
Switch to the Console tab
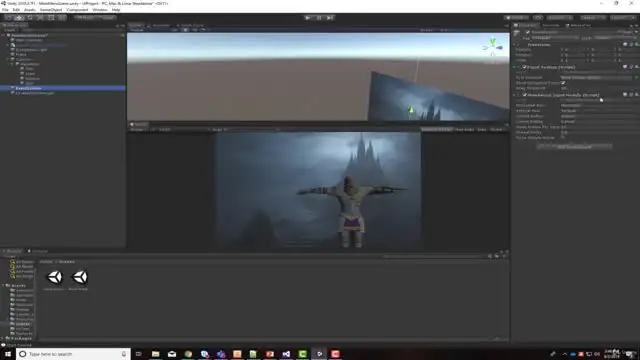coord(38,251)
